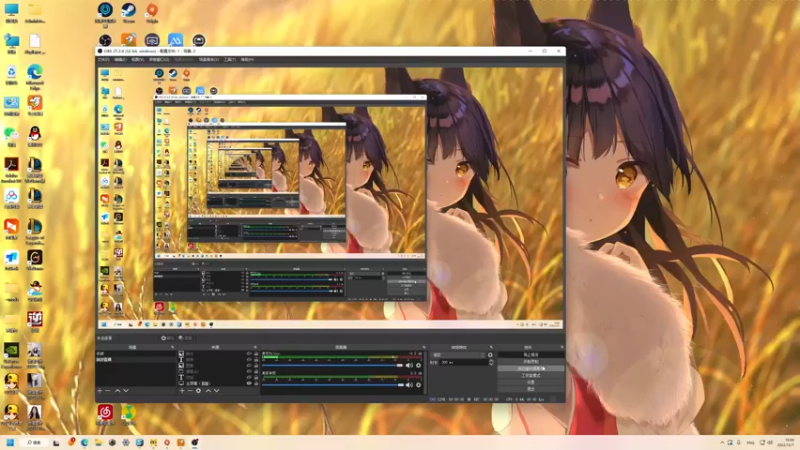Image resolution: width=800 pixels, height=450 pixels.
Task: Open Origin shortcut on the desktop
Action: [x=152, y=13]
